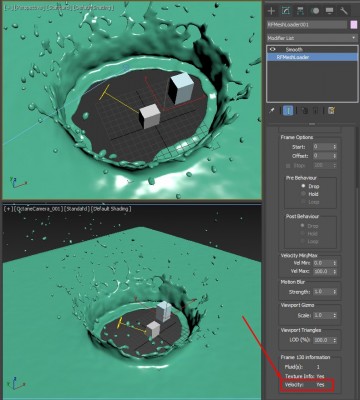Viewport: 360px width, 400px height.
Task: Select the Hold radio in Pre Behaviour
Action: click(303, 194)
